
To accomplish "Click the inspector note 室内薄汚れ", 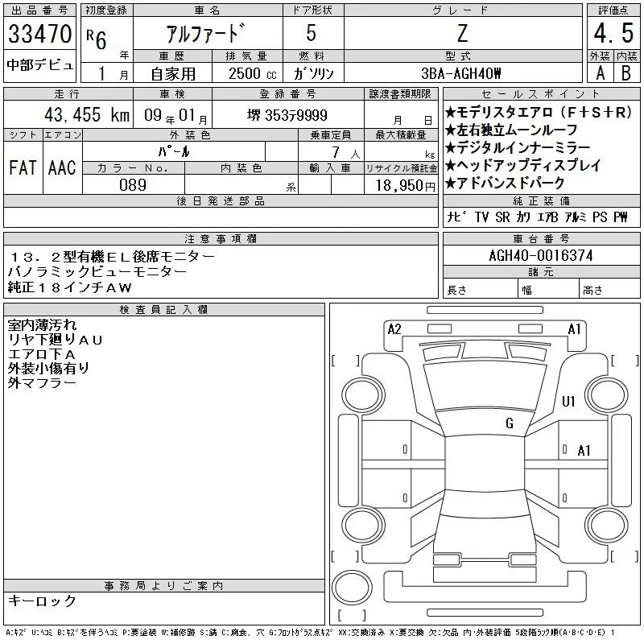I will 43,325.
